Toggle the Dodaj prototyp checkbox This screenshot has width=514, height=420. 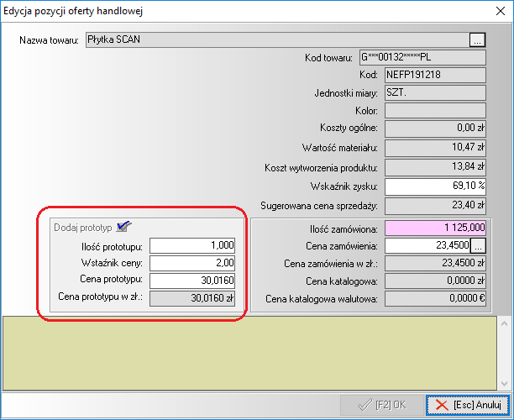[x=124, y=226]
